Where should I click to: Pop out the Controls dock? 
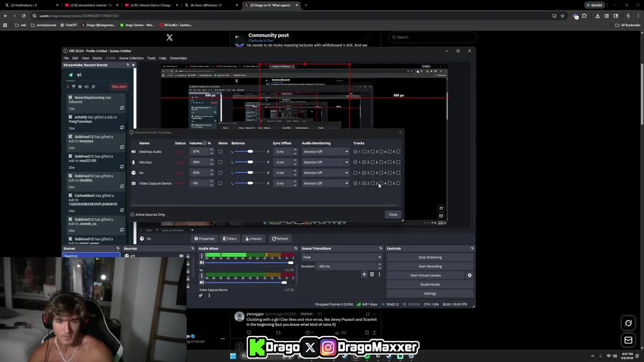pos(472,248)
